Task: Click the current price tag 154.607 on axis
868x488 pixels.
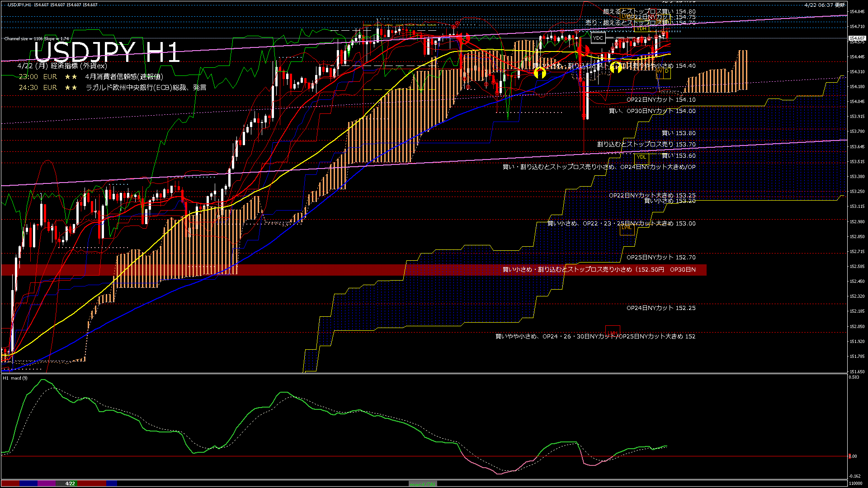Action: tap(857, 38)
